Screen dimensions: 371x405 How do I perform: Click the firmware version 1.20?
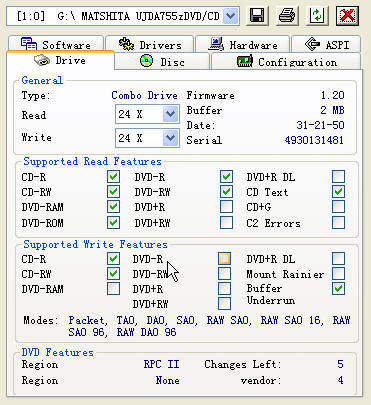click(332, 95)
